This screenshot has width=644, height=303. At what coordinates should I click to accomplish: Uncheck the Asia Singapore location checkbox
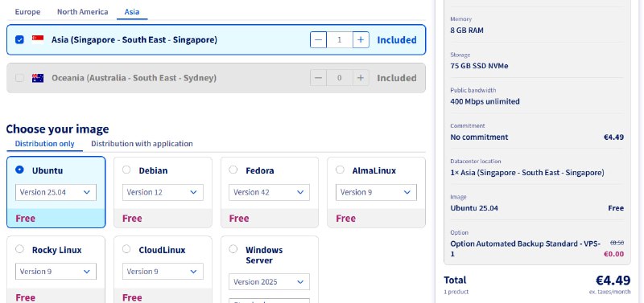(19, 39)
